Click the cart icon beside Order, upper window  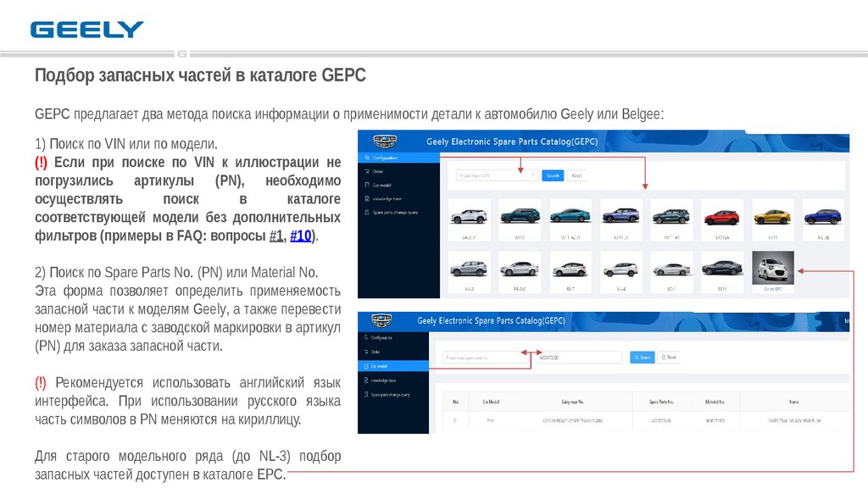[x=366, y=171]
